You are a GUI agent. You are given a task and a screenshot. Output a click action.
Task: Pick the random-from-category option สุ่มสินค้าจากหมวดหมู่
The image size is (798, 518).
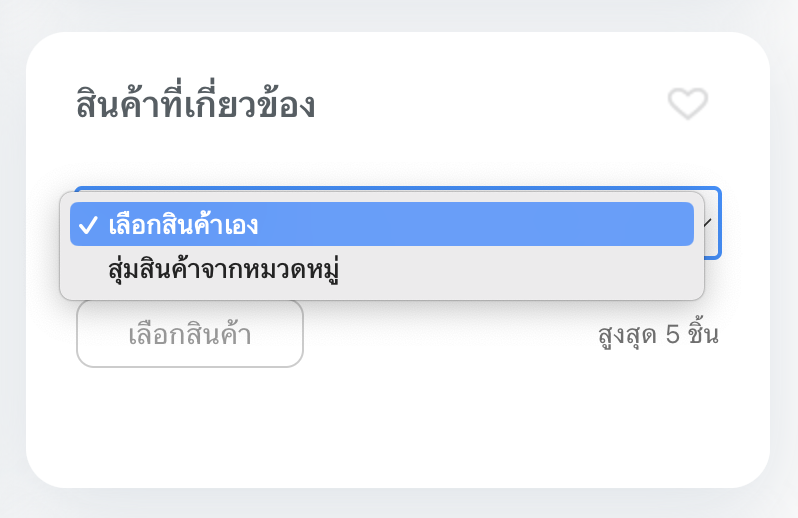click(226, 270)
